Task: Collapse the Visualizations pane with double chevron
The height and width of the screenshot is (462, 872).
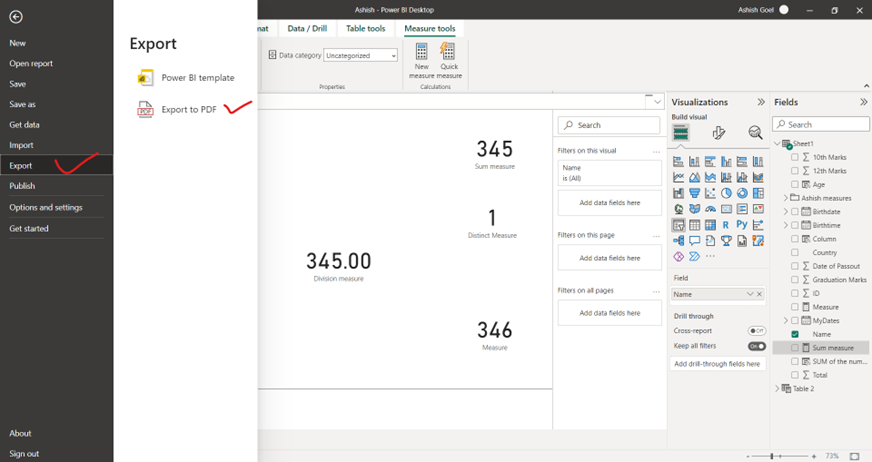Action: tap(761, 102)
